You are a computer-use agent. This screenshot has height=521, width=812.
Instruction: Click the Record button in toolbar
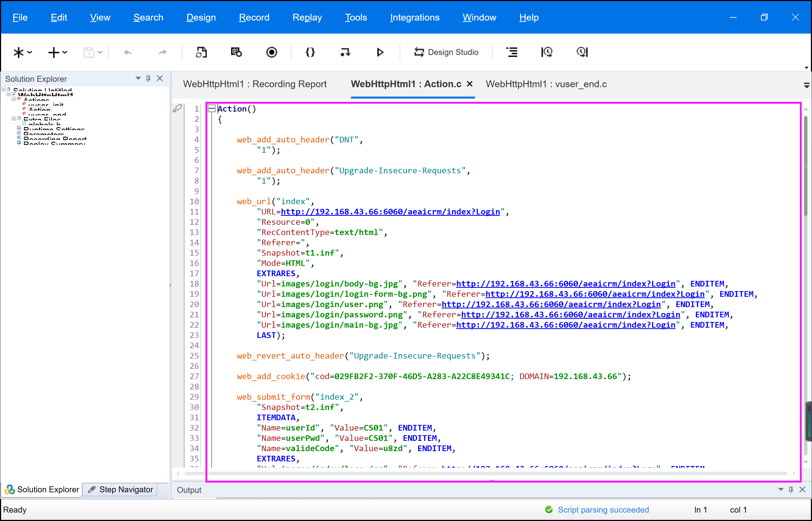272,52
